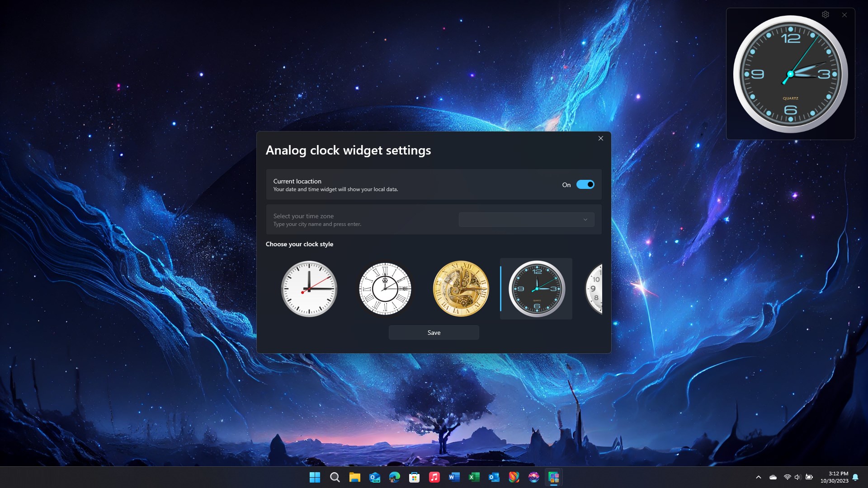Select the Roman numeral clock style

tap(385, 289)
